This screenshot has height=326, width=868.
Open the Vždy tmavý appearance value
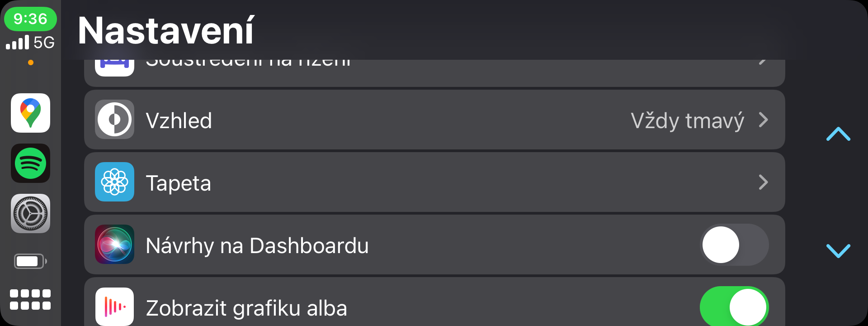(x=687, y=120)
